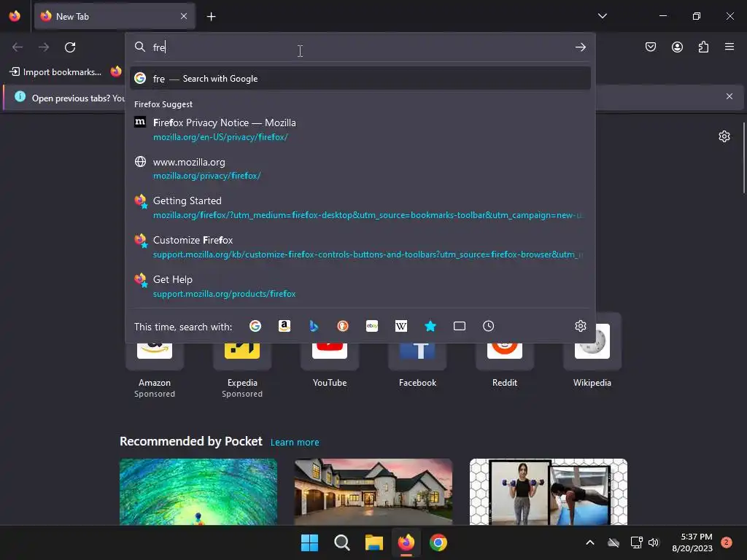Screen dimensions: 747x560
Task: Dismiss the Open previous tabs notification
Action: (729, 97)
